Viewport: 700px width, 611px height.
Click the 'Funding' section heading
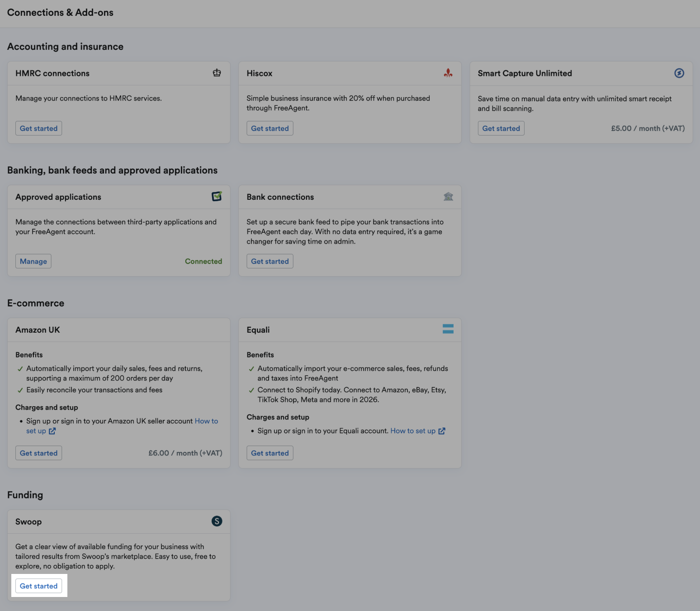(x=25, y=495)
